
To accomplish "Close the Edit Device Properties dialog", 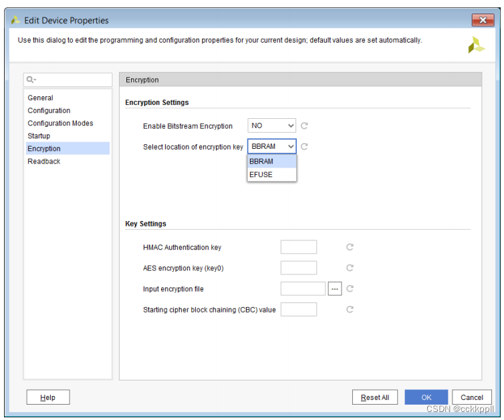I will (x=483, y=20).
